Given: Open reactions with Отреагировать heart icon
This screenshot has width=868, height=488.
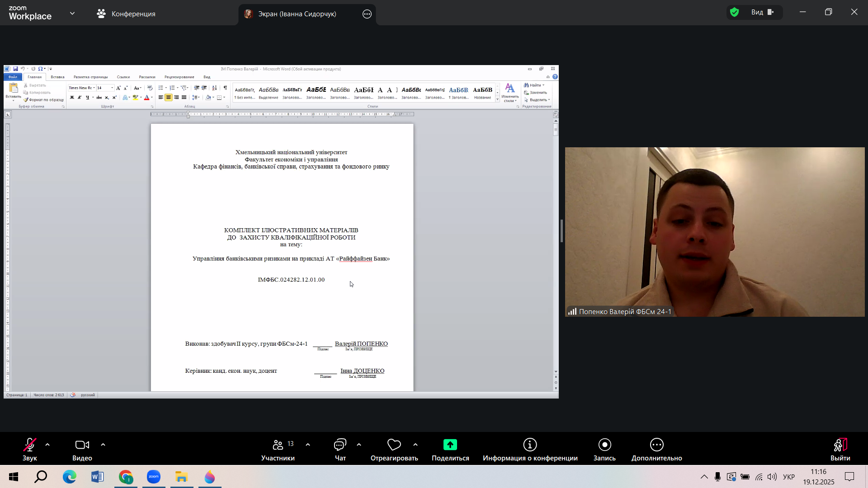Looking at the screenshot, I should (x=394, y=445).
